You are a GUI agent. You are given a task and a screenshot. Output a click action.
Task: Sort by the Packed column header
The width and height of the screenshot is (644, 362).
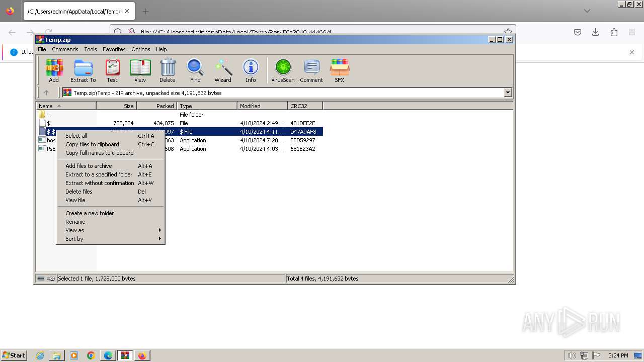click(156, 106)
